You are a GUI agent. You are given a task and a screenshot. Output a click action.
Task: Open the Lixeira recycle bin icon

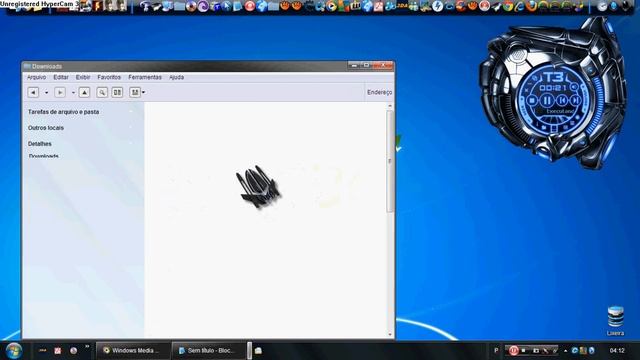click(x=615, y=320)
